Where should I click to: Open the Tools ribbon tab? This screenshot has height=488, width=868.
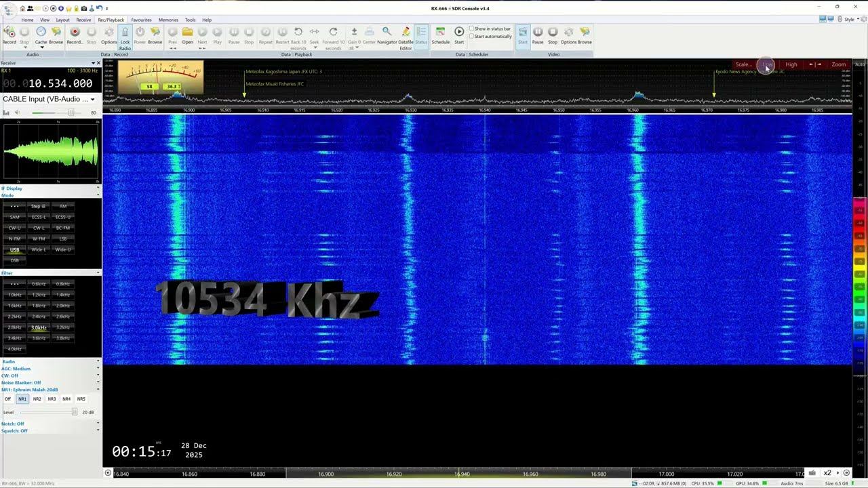[191, 20]
